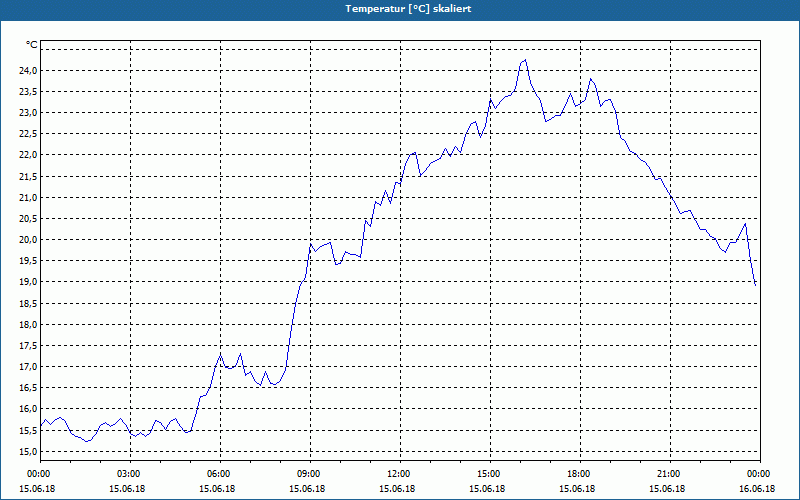Click the 23,0 y-axis label
This screenshot has height=500, width=800.
point(29,113)
